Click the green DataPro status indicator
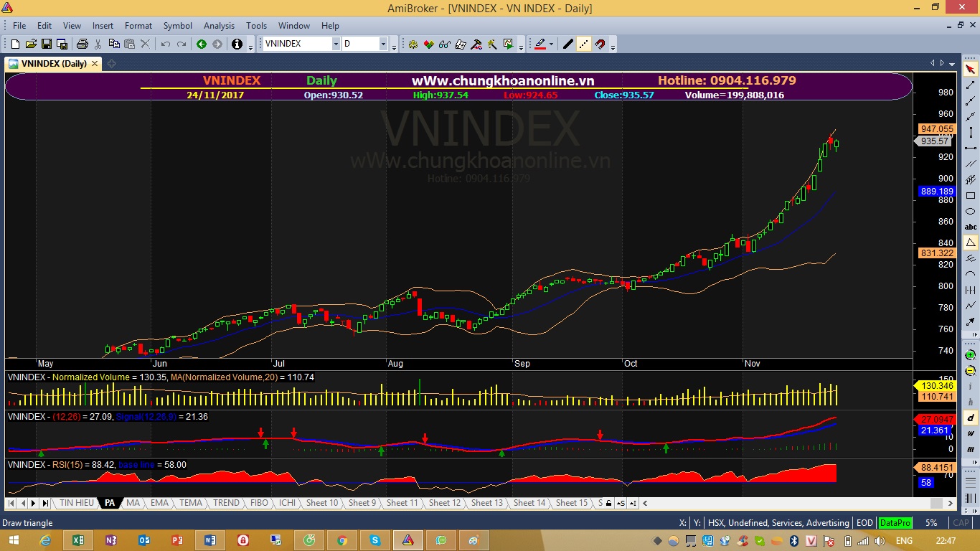The width and height of the screenshot is (980, 551). pos(895,523)
